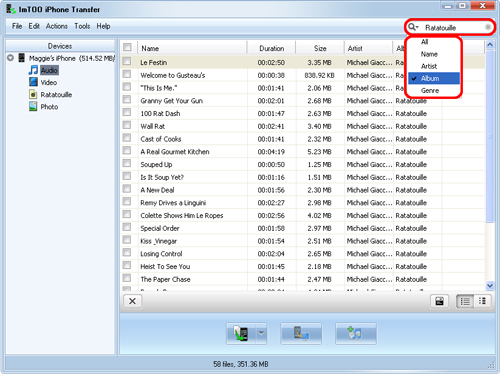
Task: Sort by the Artist column header
Action: click(x=368, y=48)
